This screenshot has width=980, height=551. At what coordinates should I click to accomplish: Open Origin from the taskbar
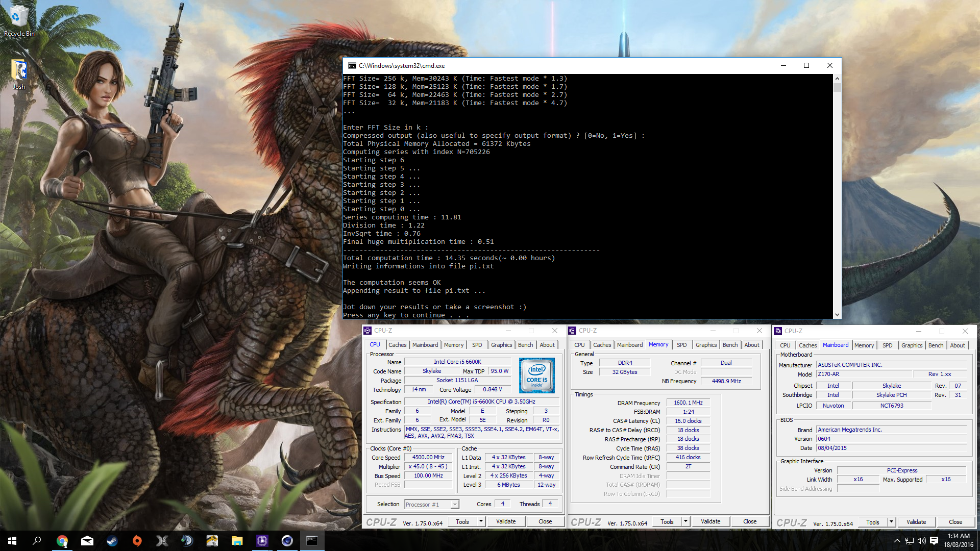pos(137,541)
